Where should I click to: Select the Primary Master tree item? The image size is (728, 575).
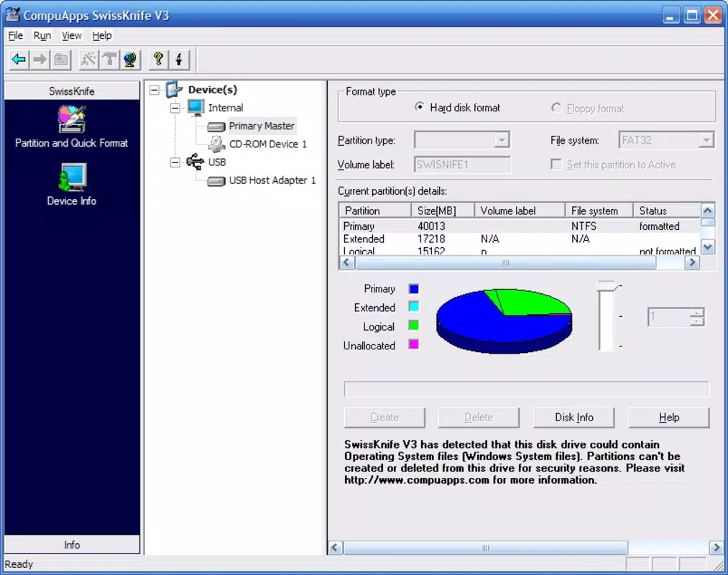tap(262, 126)
